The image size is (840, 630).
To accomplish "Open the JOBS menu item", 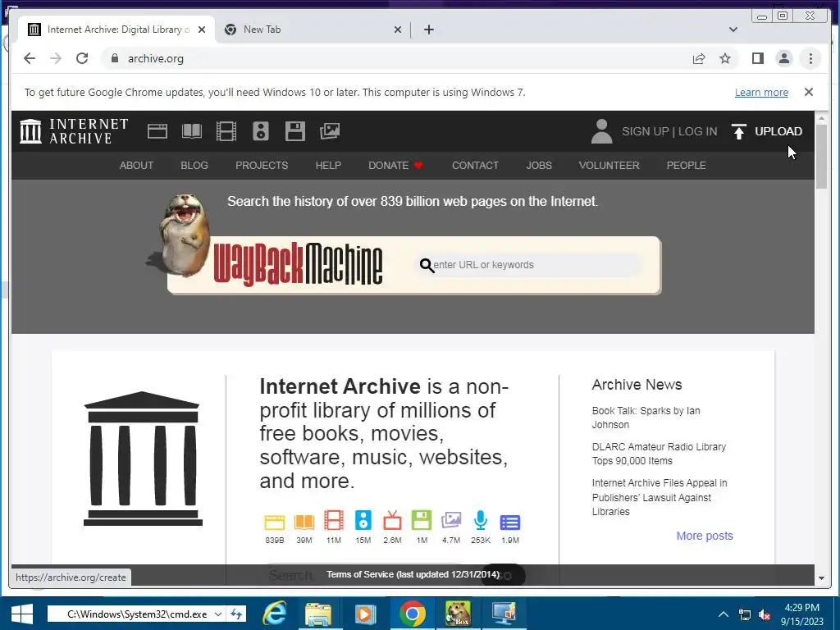I will click(x=539, y=166).
